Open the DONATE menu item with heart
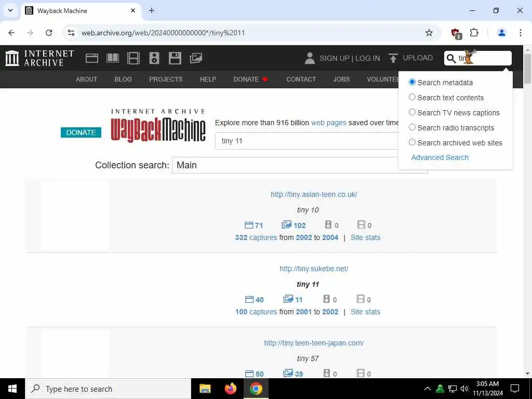 coord(251,79)
